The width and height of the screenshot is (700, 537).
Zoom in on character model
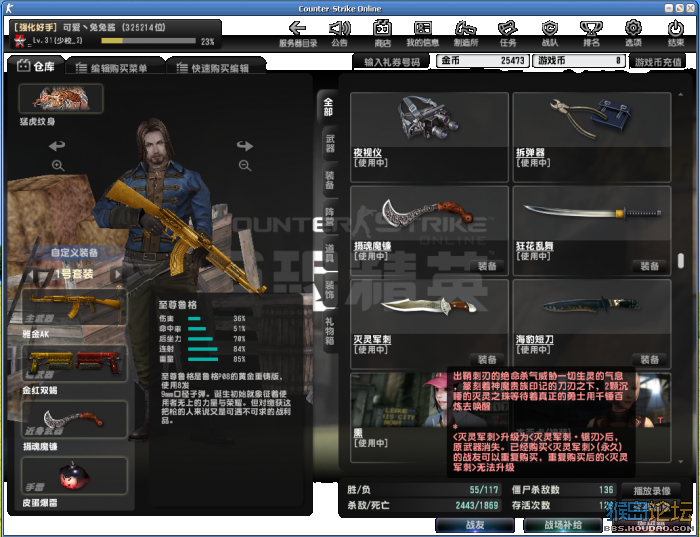point(58,166)
